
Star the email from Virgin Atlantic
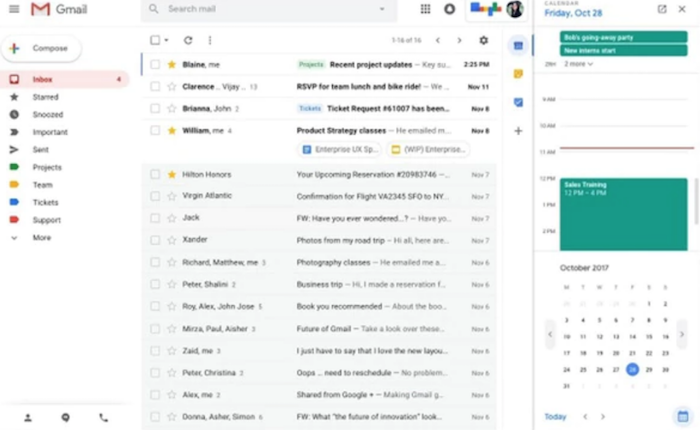coord(171,196)
